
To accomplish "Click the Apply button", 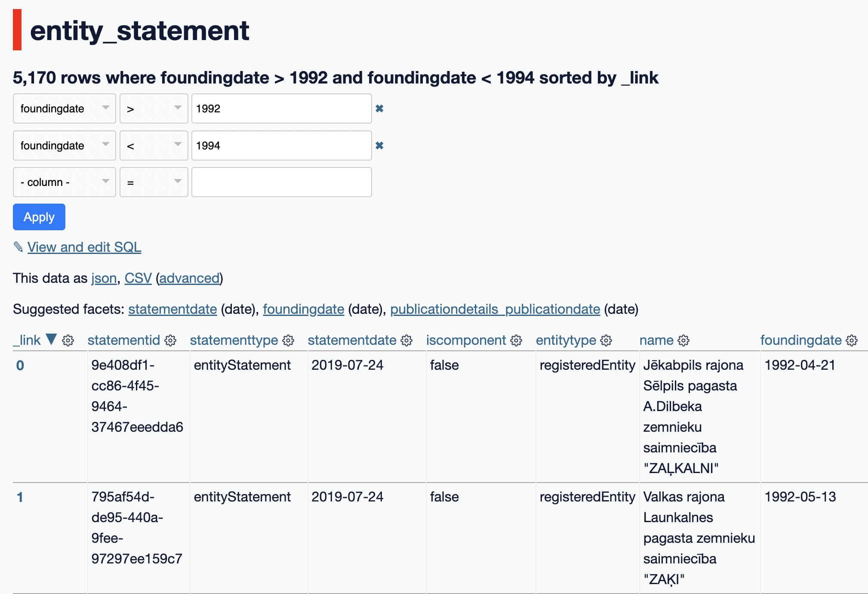I will [39, 217].
